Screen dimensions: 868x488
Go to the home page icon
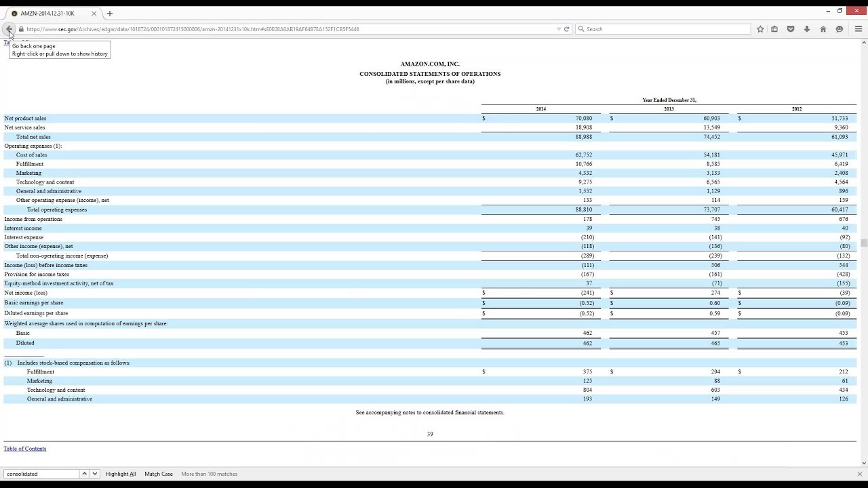[x=823, y=29]
